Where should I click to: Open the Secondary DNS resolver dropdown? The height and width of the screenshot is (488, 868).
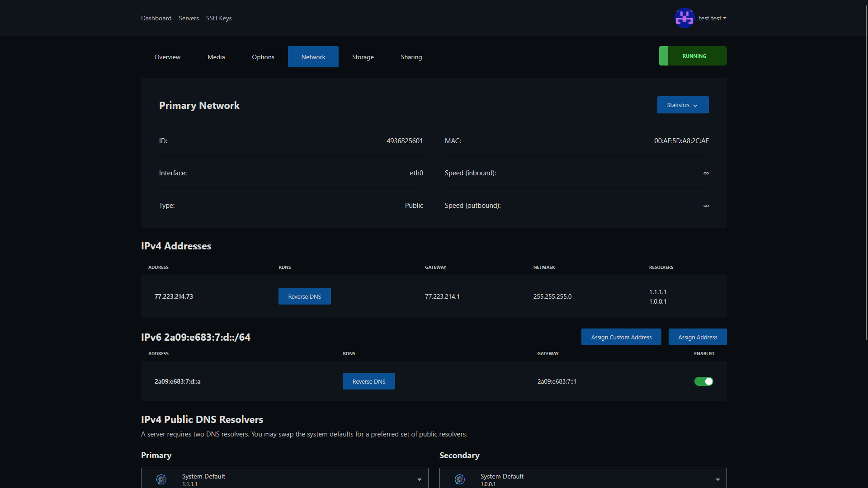click(x=583, y=478)
